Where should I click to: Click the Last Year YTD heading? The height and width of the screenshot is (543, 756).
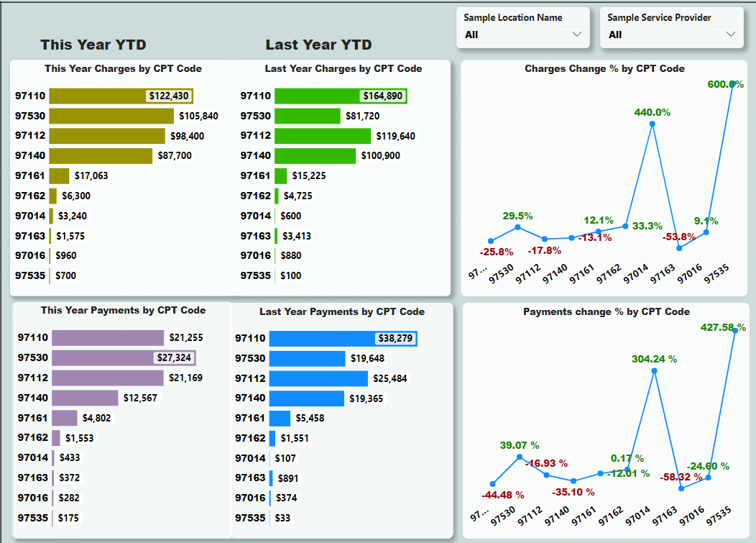click(318, 45)
